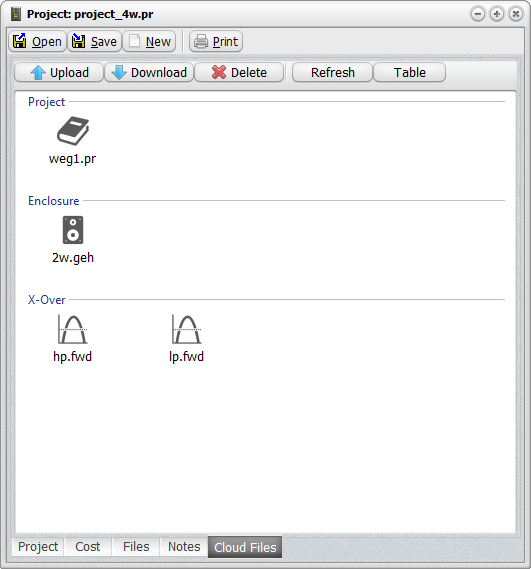This screenshot has height=569, width=531.
Task: Click the speaker app icon in title bar
Action: tap(16, 14)
